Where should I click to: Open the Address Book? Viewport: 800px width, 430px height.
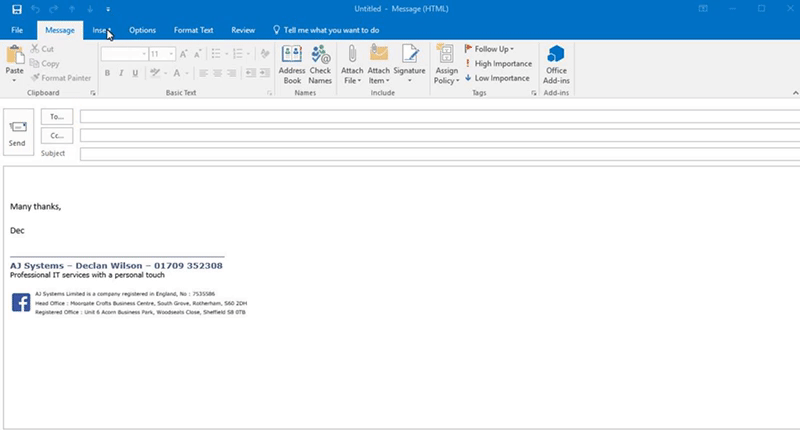click(292, 64)
